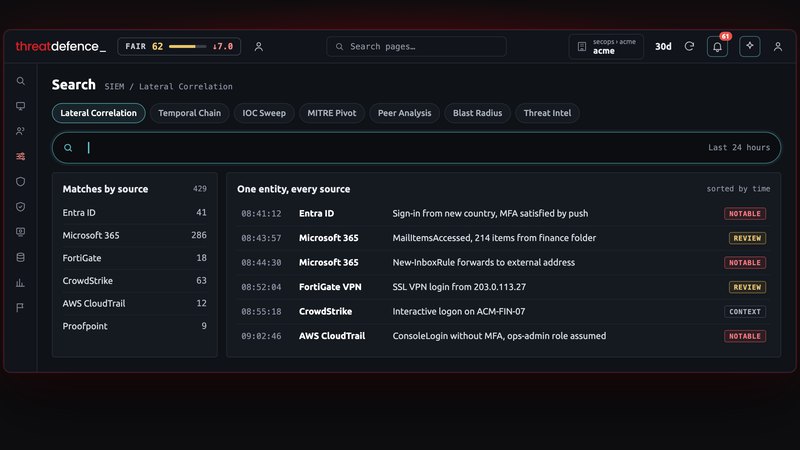Open the search icon in the left sidebar
Viewport: 800px width, 450px height.
[20, 81]
